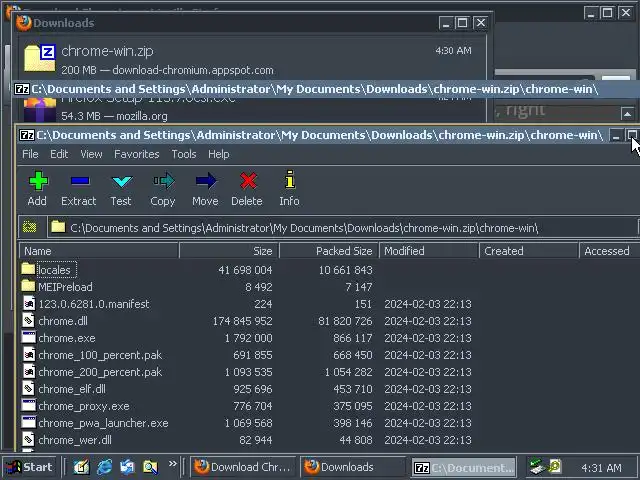Click the taskbar clock 4:31 AM
The width and height of the screenshot is (640, 480).
[x=601, y=467]
